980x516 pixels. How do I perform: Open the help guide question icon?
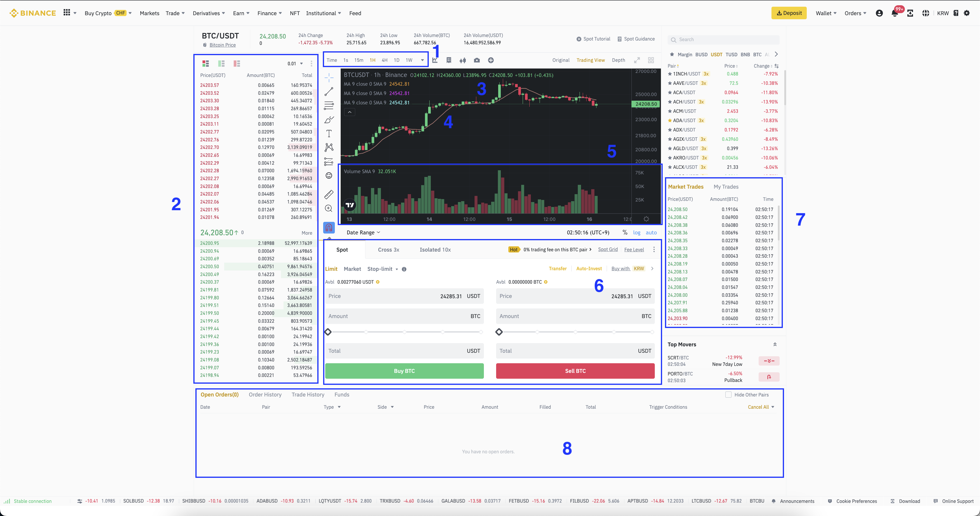click(956, 13)
